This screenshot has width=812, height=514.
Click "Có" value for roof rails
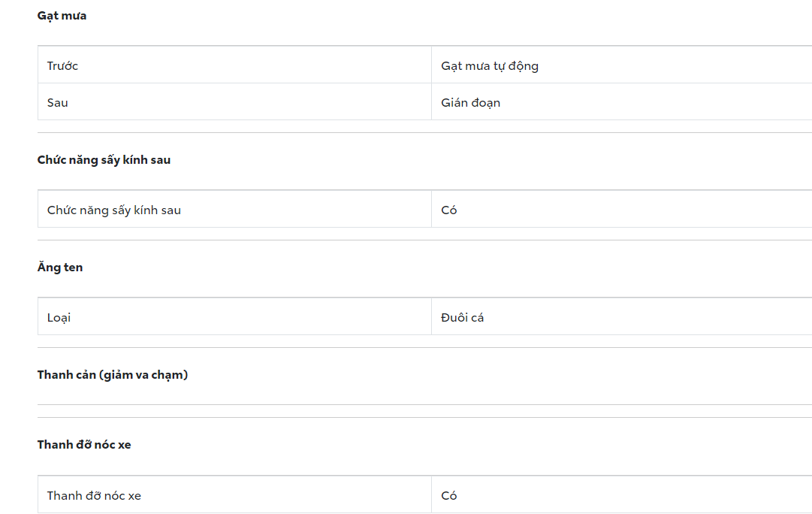click(x=449, y=496)
